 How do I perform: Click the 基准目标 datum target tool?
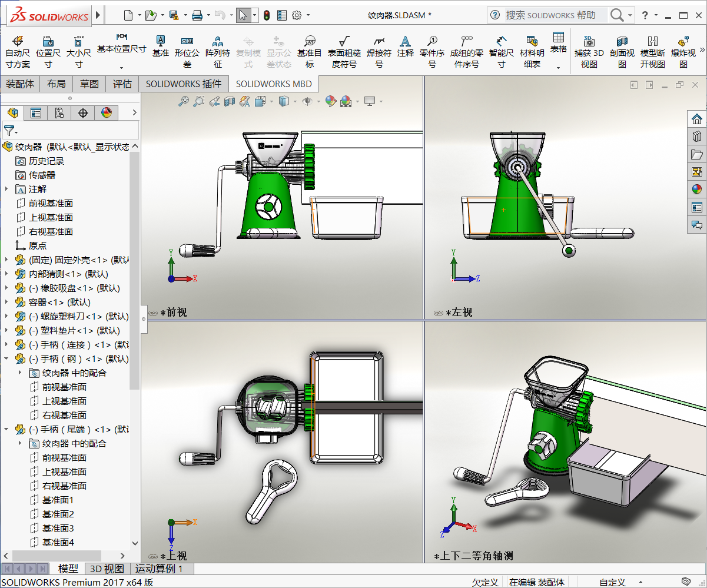coord(310,51)
